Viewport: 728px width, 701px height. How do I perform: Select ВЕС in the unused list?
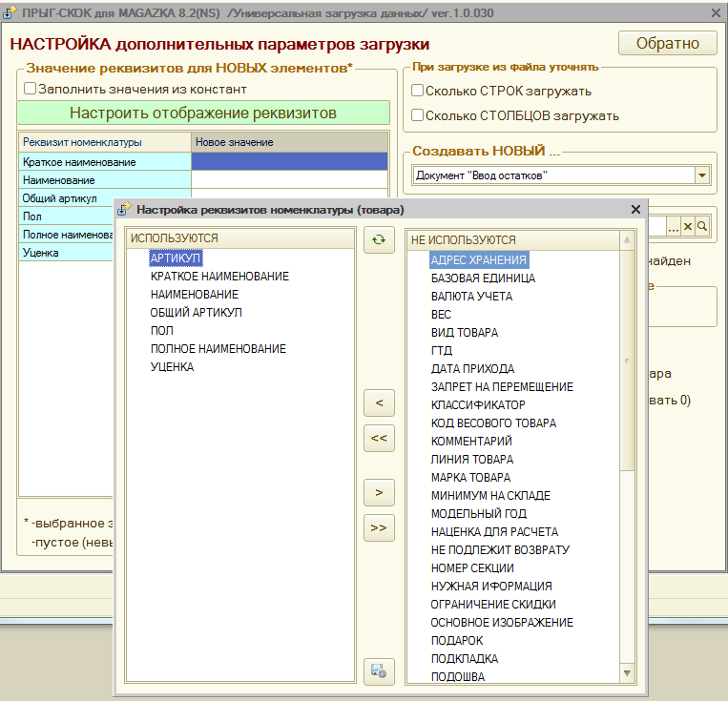441,315
